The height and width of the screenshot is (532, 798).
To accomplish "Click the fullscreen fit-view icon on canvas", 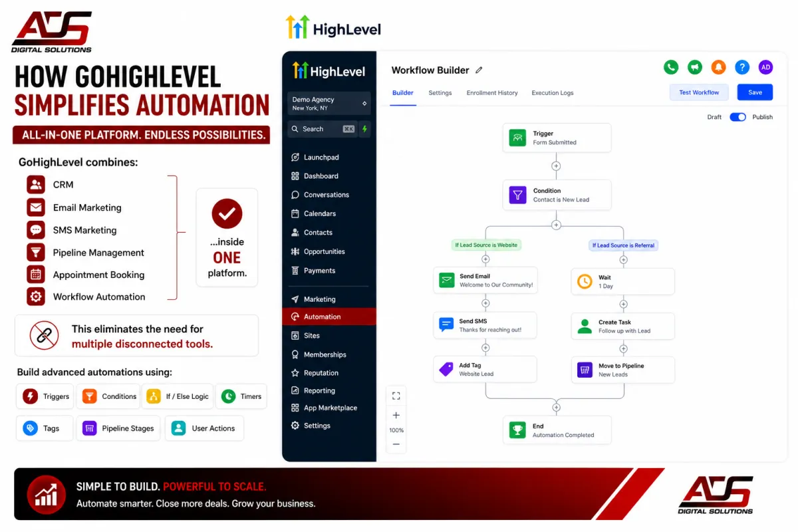I will tap(396, 396).
